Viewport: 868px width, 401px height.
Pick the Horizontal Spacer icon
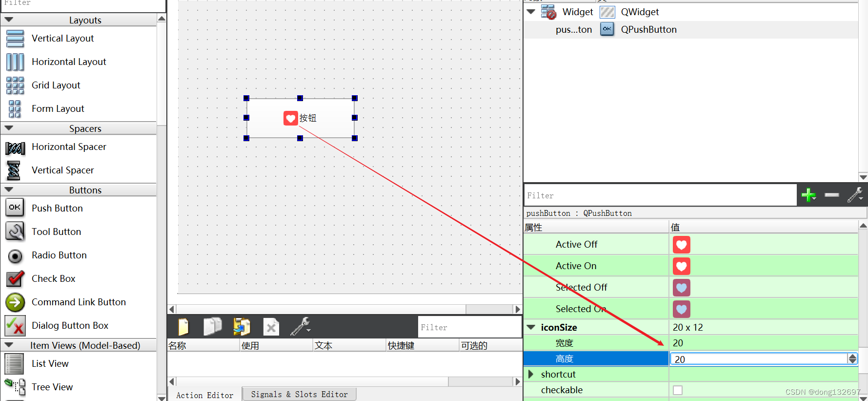(x=15, y=148)
